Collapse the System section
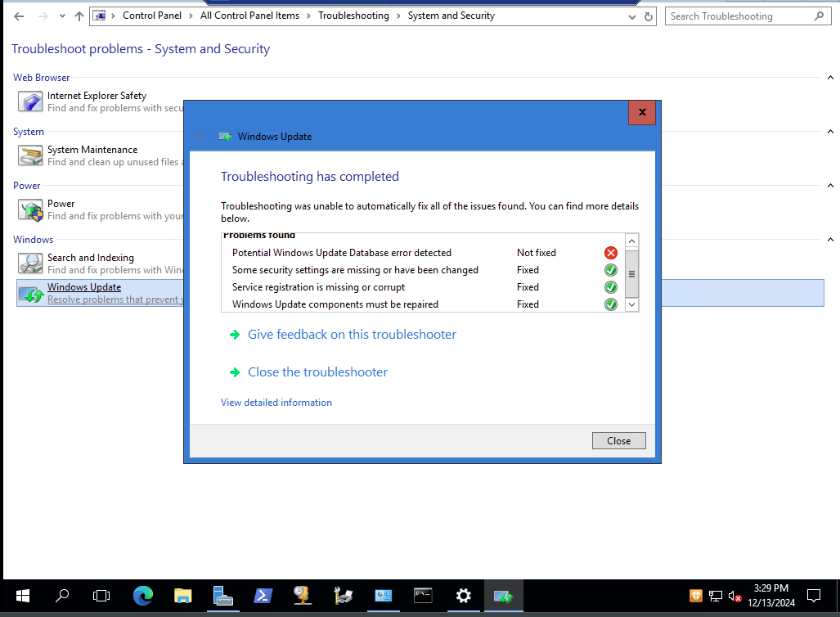The width and height of the screenshot is (840, 617). point(830,132)
